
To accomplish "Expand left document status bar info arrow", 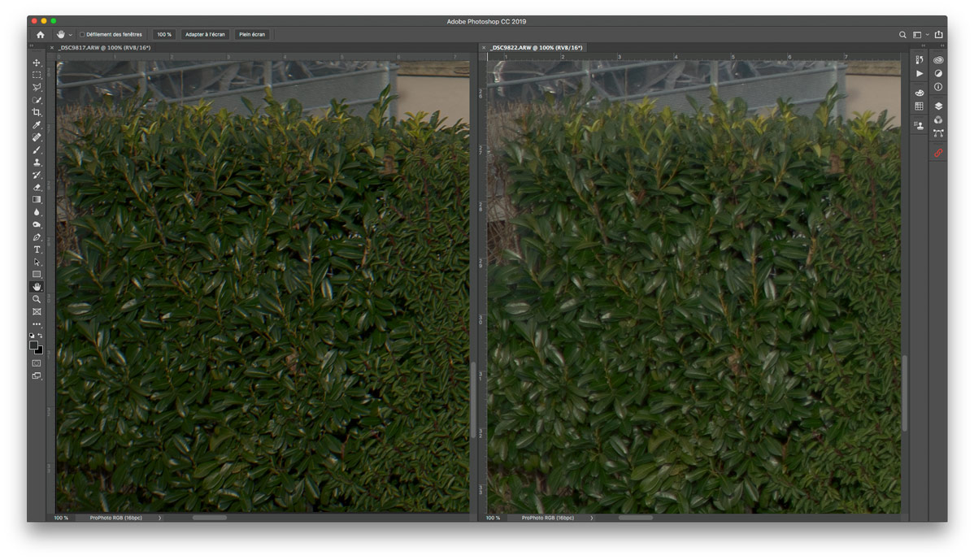I will point(159,518).
